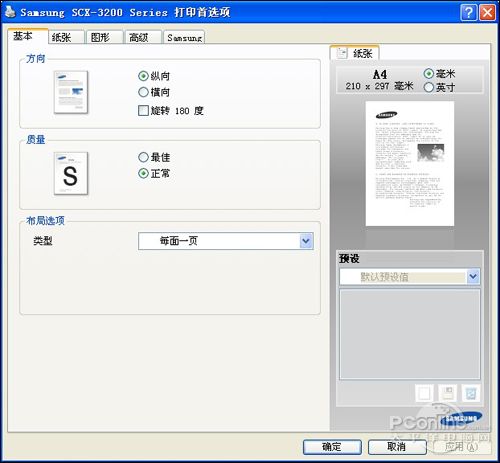Click the paper icon on 纸张 preview tab
The height and width of the screenshot is (463, 500).
pyautogui.click(x=342, y=53)
